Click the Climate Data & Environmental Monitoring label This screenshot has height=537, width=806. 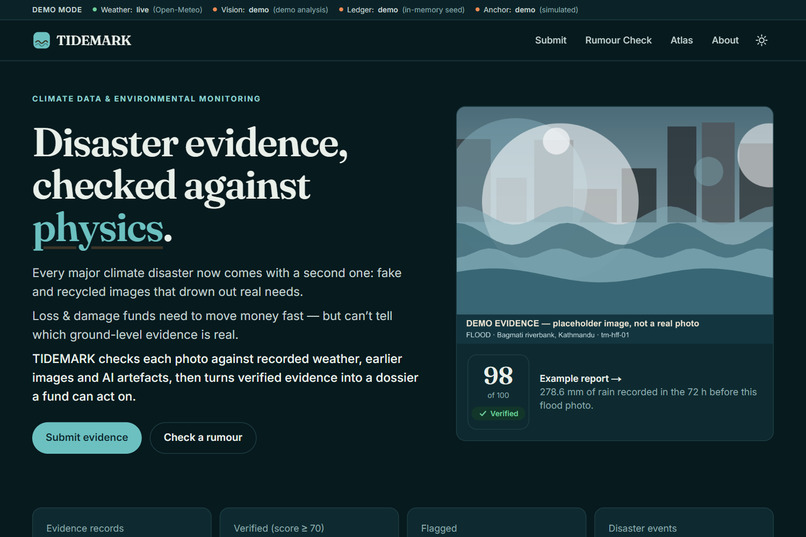point(146,99)
